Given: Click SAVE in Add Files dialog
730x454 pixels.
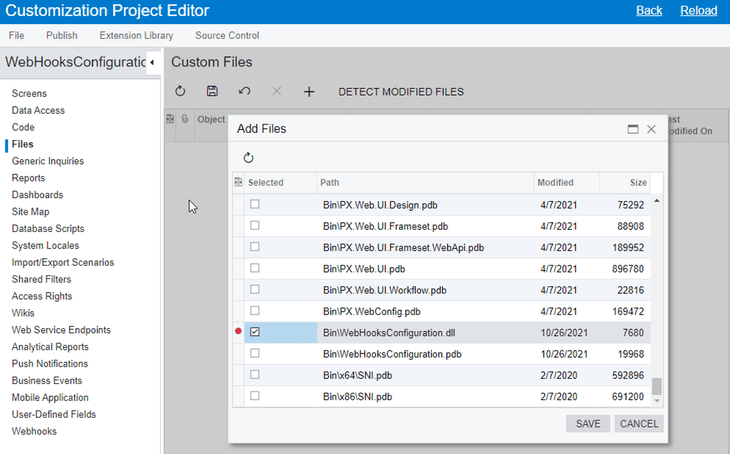Looking at the screenshot, I should click(x=588, y=424).
